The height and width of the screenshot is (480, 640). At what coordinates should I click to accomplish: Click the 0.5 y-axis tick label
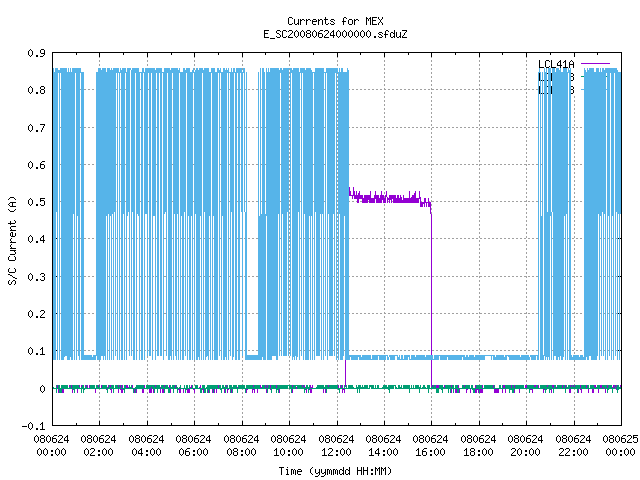(x=36, y=202)
